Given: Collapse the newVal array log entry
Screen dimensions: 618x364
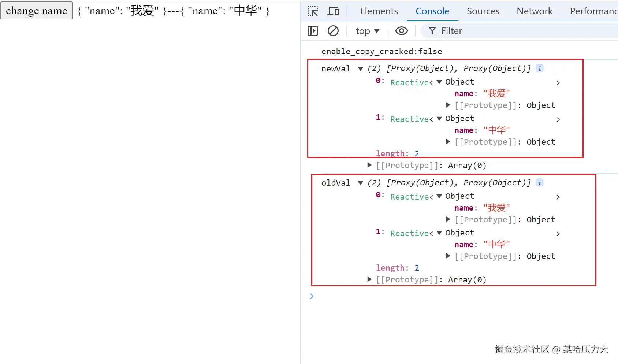Looking at the screenshot, I should tap(361, 68).
